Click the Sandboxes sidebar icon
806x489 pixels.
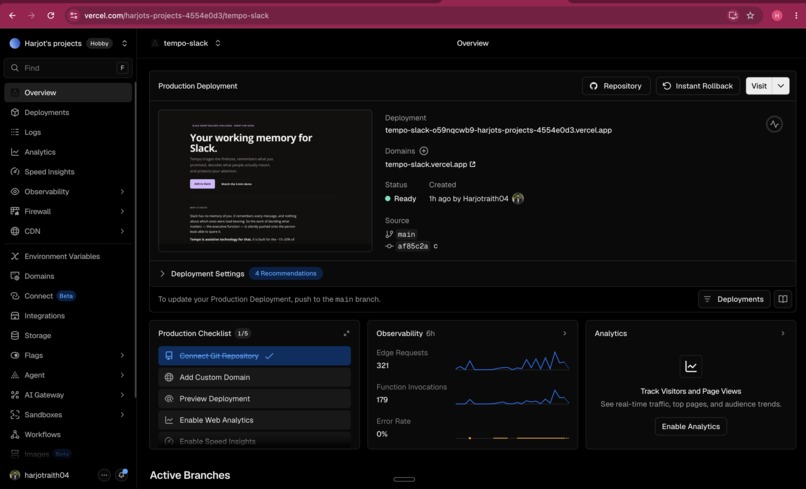pos(15,414)
